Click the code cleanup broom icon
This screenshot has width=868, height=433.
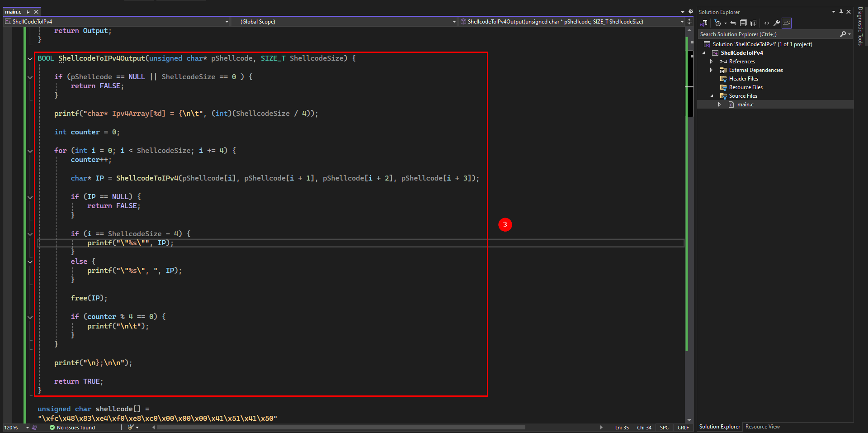click(x=131, y=428)
